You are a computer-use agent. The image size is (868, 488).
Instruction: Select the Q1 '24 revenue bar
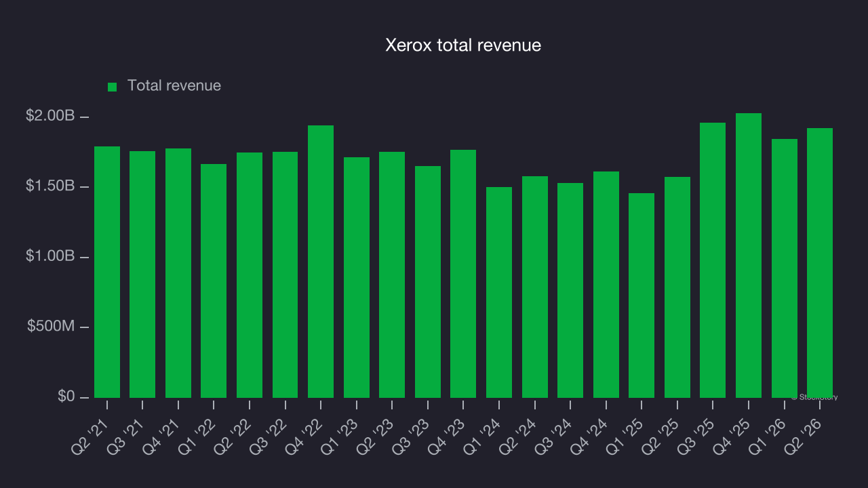[499, 292]
